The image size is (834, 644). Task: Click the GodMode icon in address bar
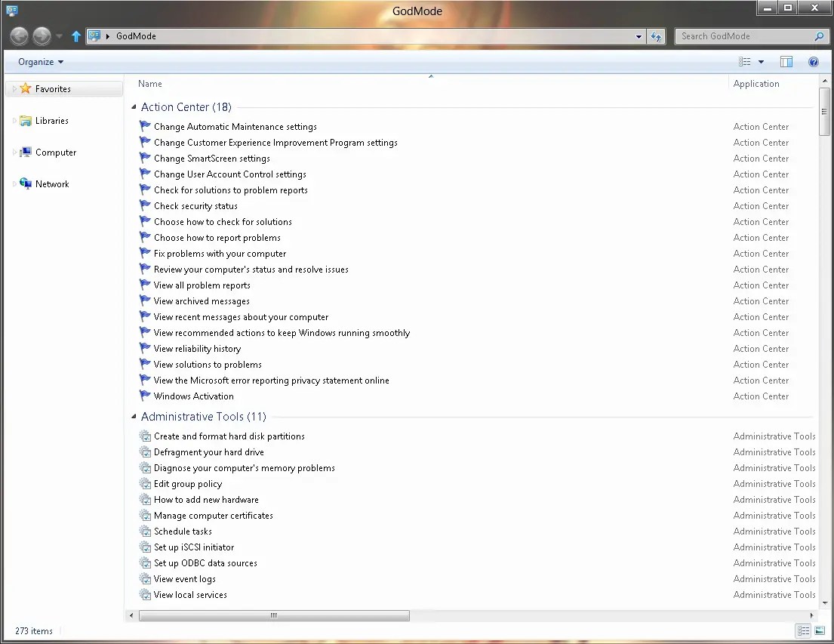coord(94,36)
